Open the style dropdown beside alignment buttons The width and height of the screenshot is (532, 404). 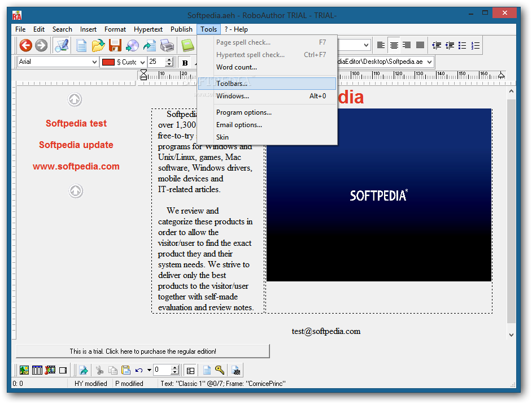pyautogui.click(x=366, y=45)
